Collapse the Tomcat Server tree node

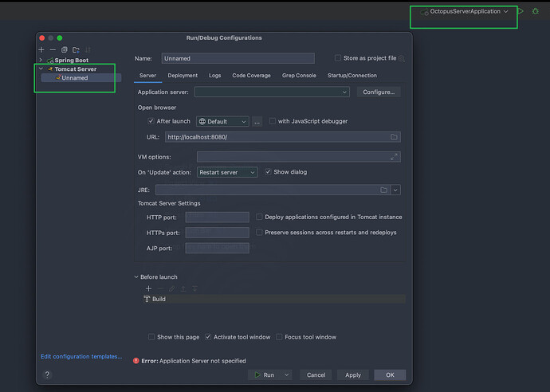tap(41, 69)
